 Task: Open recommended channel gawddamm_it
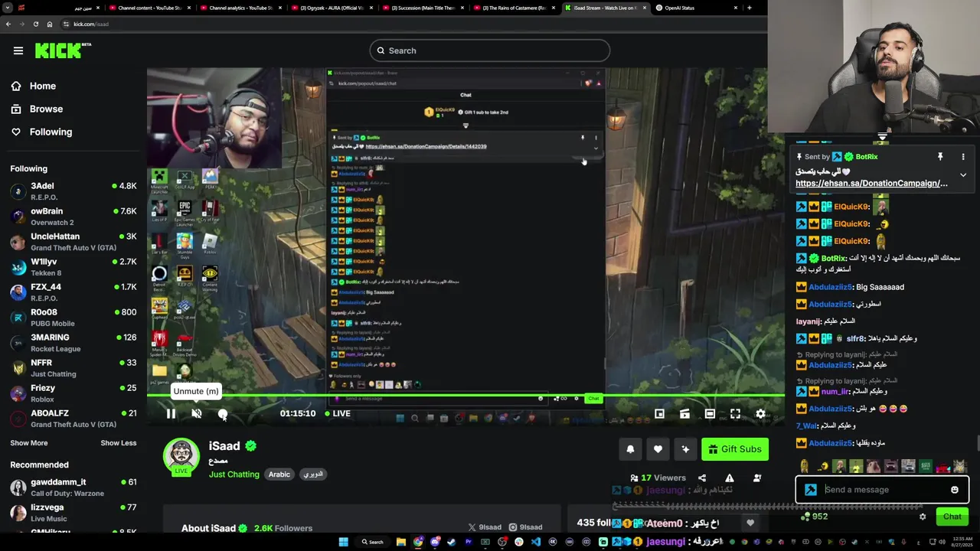coord(73,487)
